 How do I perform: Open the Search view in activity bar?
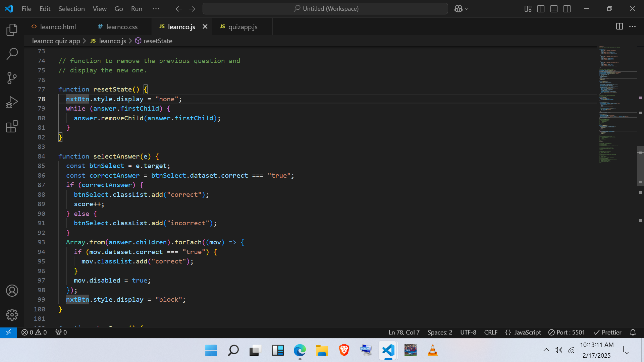[x=12, y=54]
